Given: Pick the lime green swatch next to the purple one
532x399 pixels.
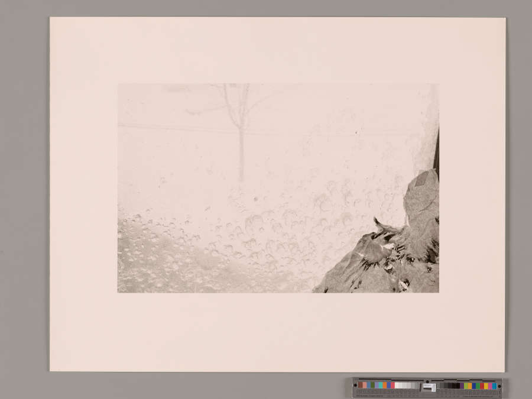Looking at the screenshot, I should coord(466,386).
